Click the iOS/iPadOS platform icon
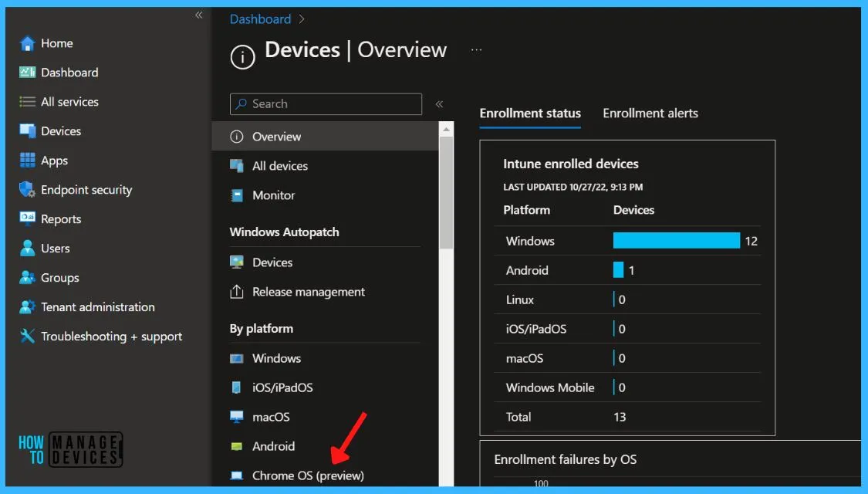The image size is (868, 494). [236, 387]
